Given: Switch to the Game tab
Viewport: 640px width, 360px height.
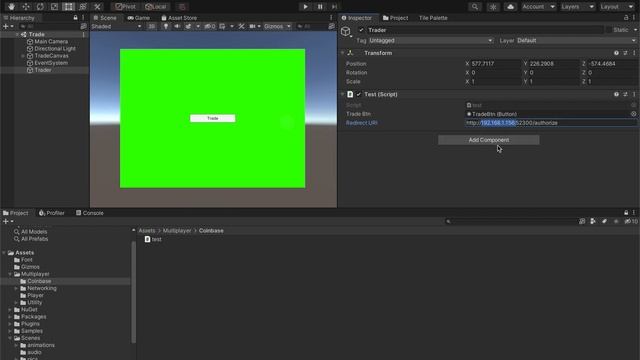Looking at the screenshot, I should 139,18.
